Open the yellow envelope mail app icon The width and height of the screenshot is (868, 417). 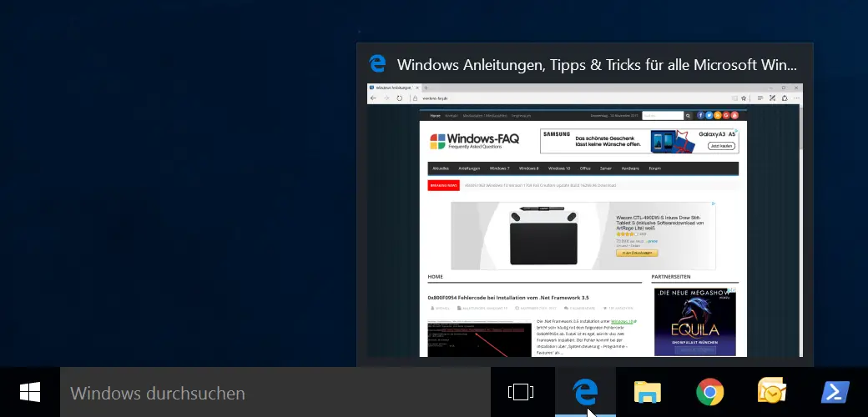pos(772,391)
